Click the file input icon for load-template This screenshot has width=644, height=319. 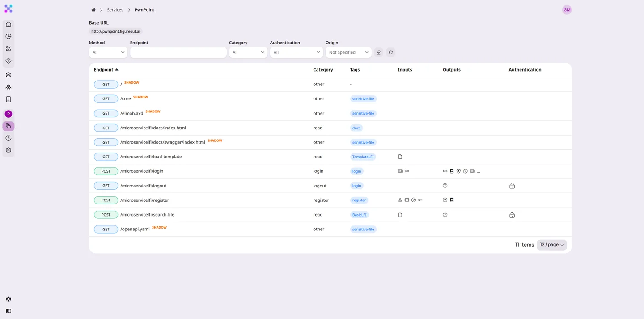400,157
